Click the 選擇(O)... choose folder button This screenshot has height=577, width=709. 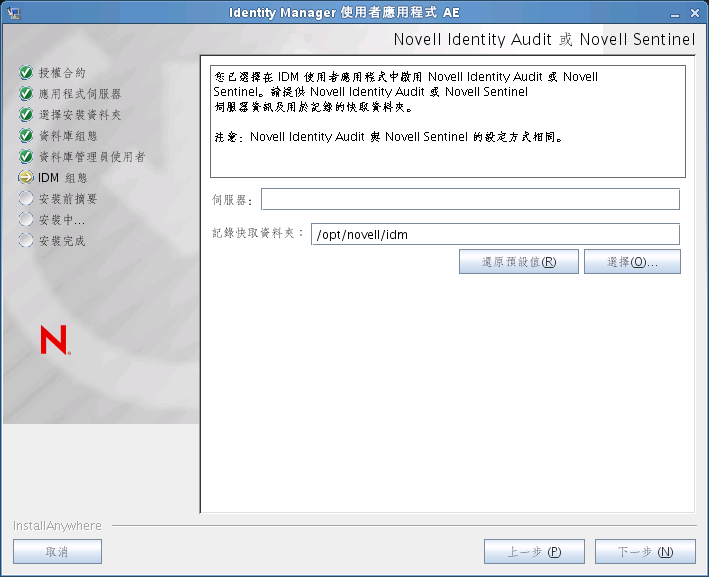point(632,262)
